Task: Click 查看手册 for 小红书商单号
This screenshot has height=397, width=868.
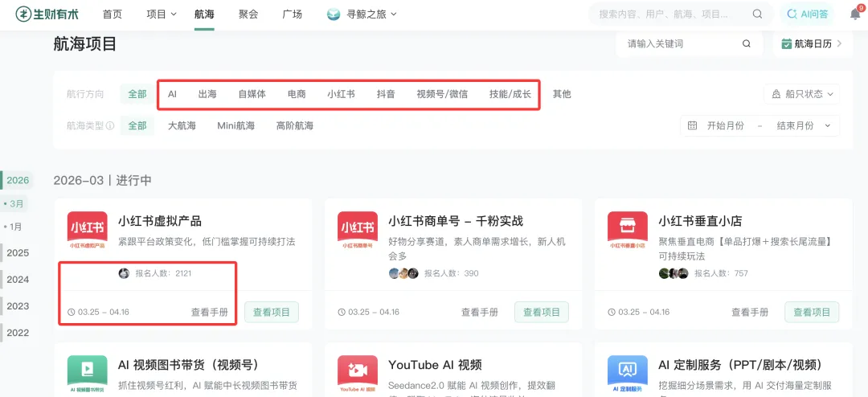Action: coord(480,313)
